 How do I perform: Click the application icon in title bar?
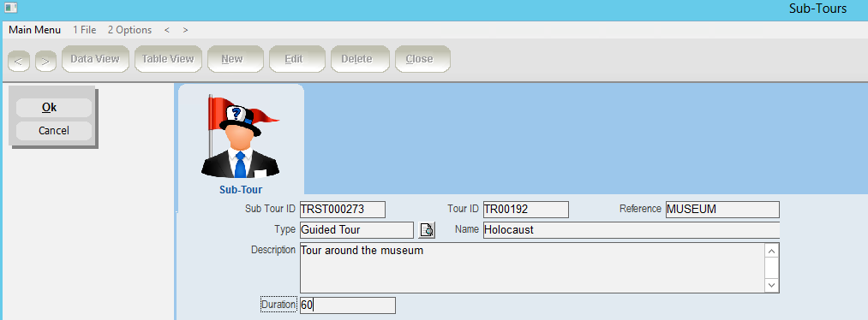(10, 8)
